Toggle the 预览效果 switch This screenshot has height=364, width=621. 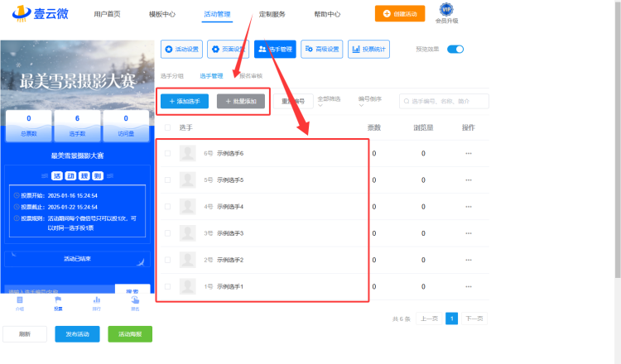[x=455, y=49]
